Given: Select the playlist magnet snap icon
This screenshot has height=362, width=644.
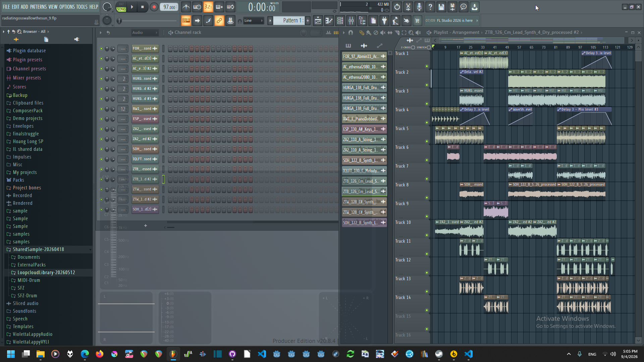Looking at the screenshot, I should click(351, 33).
